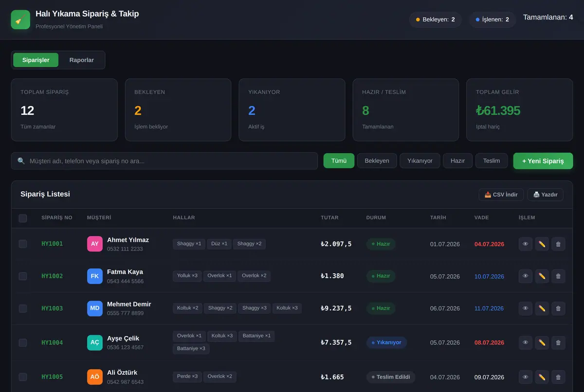The width and height of the screenshot is (584, 392).
Task: Mark order HY1004 checkbox
Action: [23, 342]
